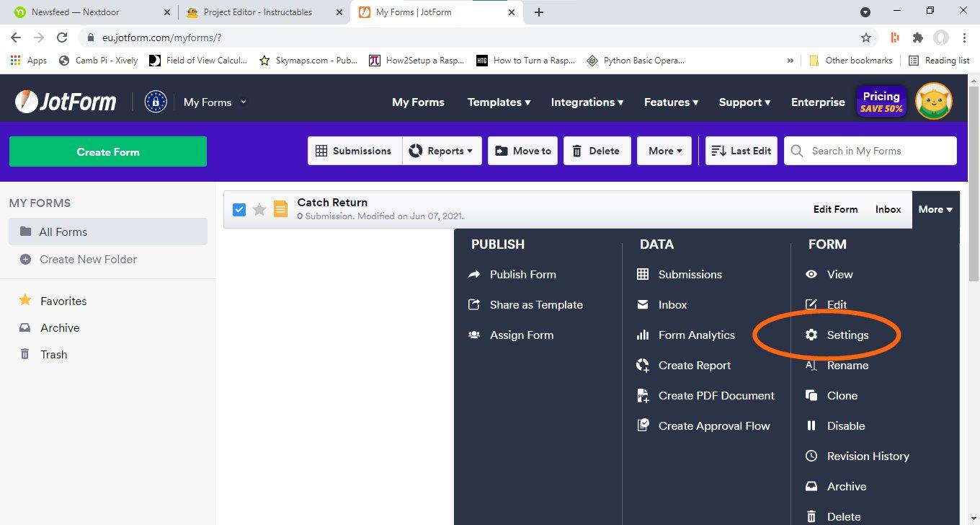Click the Settings gear icon in Form menu
The width and height of the screenshot is (980, 525).
(x=811, y=335)
